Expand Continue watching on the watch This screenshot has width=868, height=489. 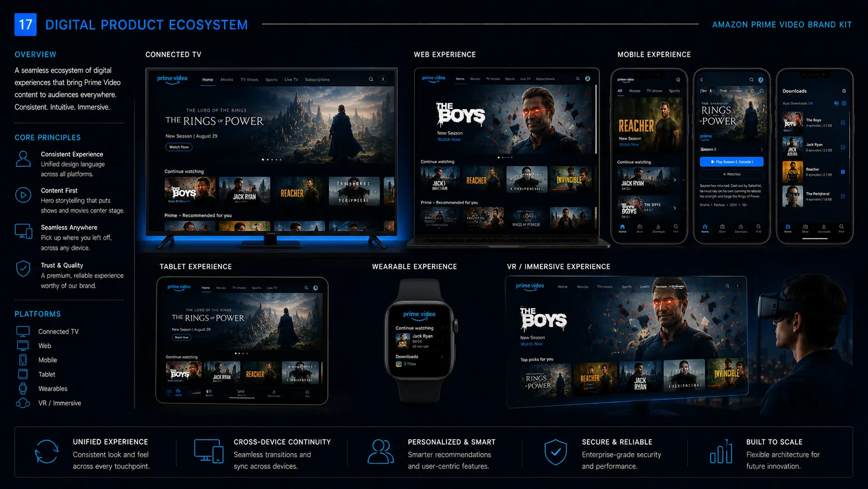[442, 328]
